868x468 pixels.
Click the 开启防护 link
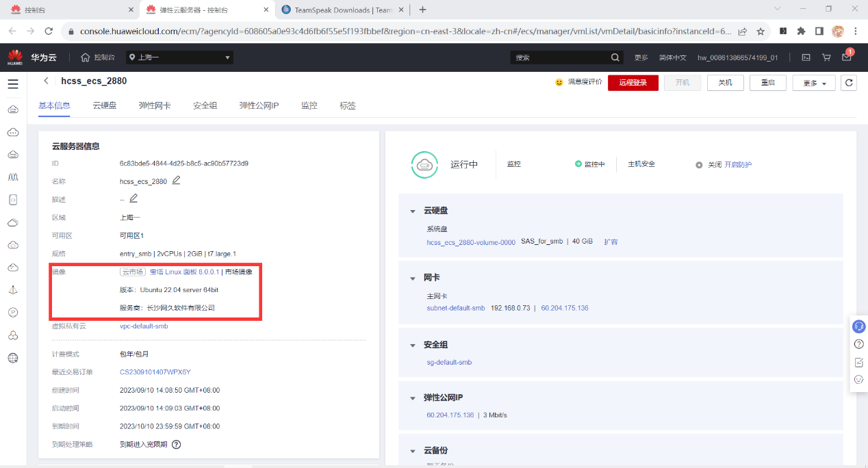[738, 165]
